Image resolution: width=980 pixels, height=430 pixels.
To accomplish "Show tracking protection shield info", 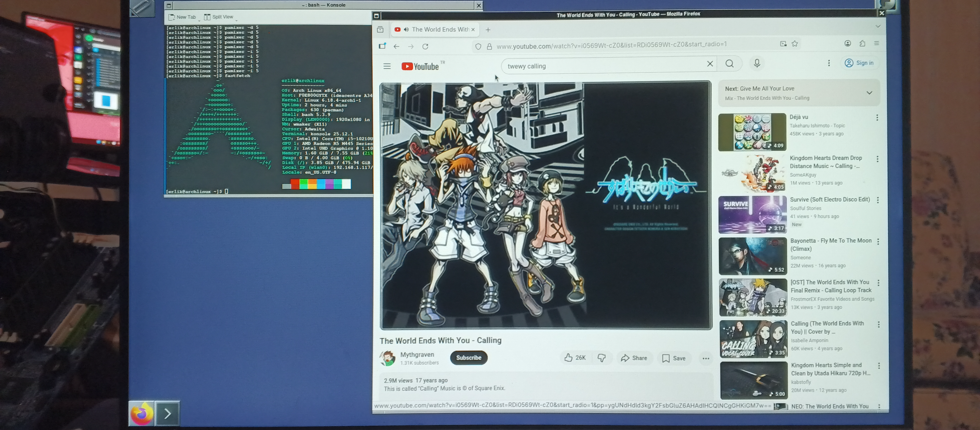I will [478, 46].
